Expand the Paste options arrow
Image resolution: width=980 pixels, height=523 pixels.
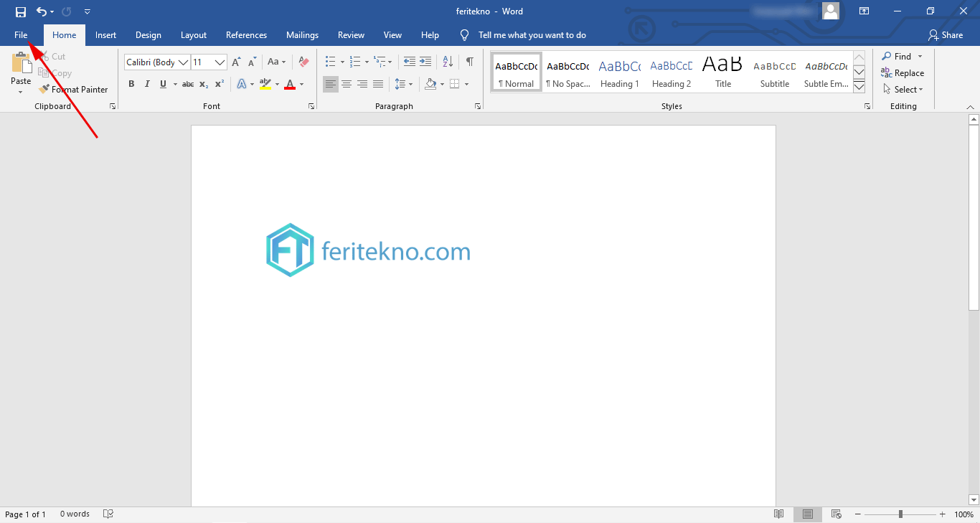(x=21, y=91)
